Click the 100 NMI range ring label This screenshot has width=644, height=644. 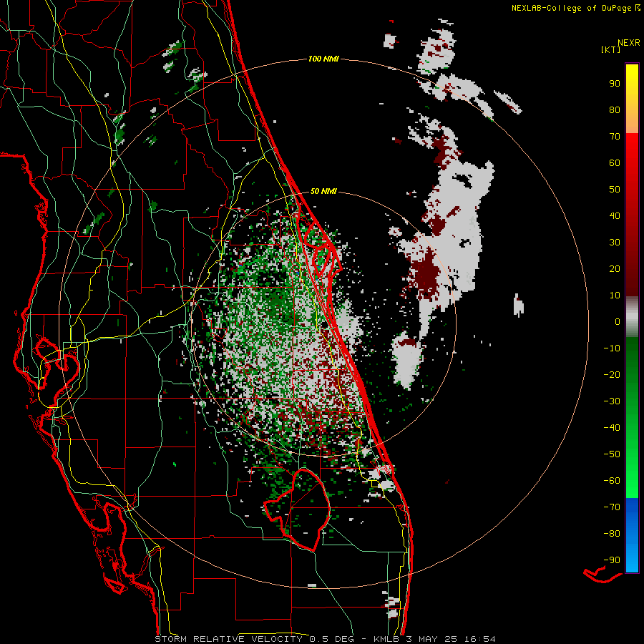pos(323,59)
